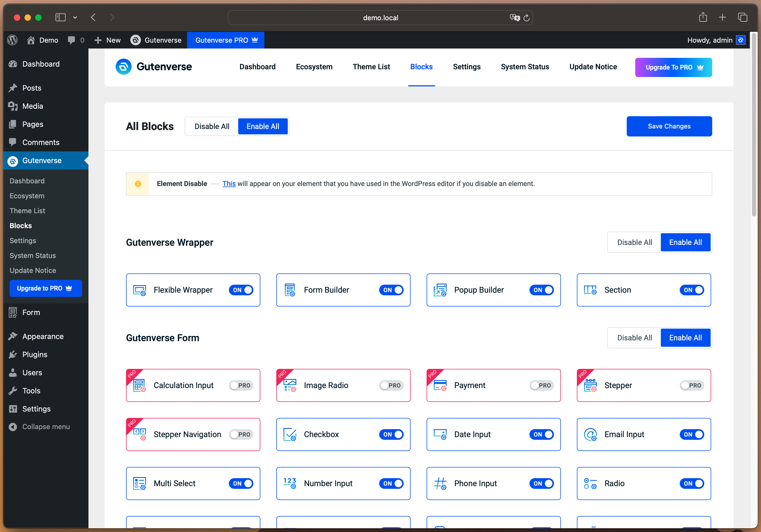The height and width of the screenshot is (532, 761).
Task: Click the Save Changes button
Action: (x=669, y=126)
